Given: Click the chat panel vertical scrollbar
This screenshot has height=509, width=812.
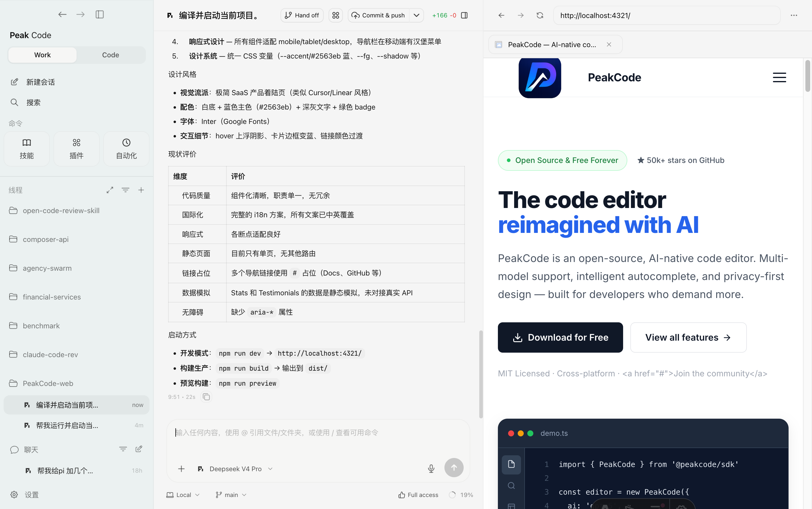Looking at the screenshot, I should [x=480, y=374].
